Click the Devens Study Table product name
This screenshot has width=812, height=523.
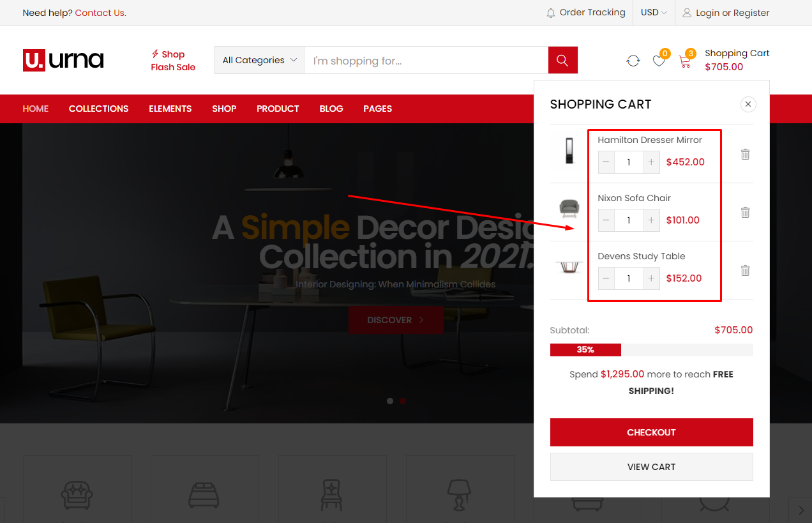click(x=642, y=256)
